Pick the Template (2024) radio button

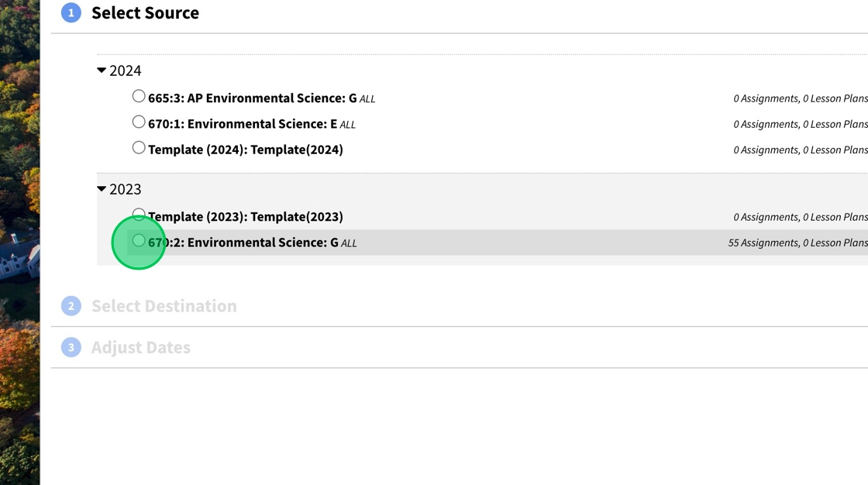[139, 148]
